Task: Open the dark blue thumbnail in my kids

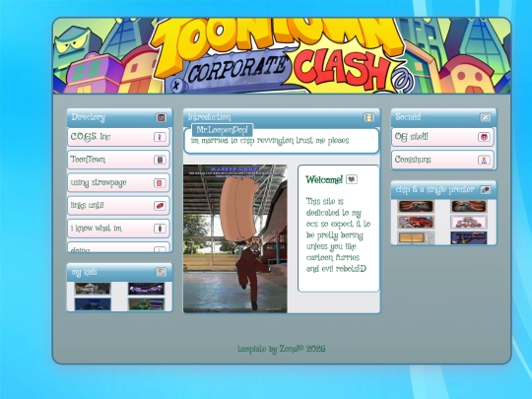Action: click(93, 304)
